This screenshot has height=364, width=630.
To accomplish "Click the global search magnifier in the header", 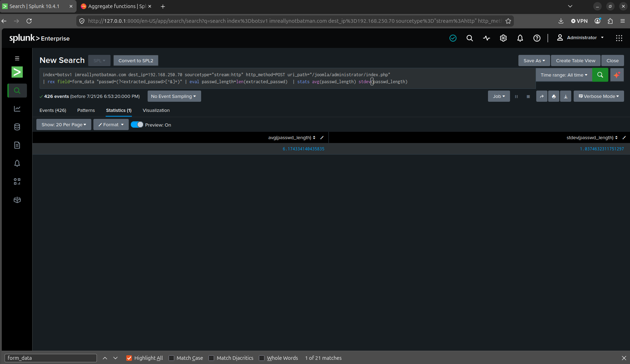I will coord(470,38).
